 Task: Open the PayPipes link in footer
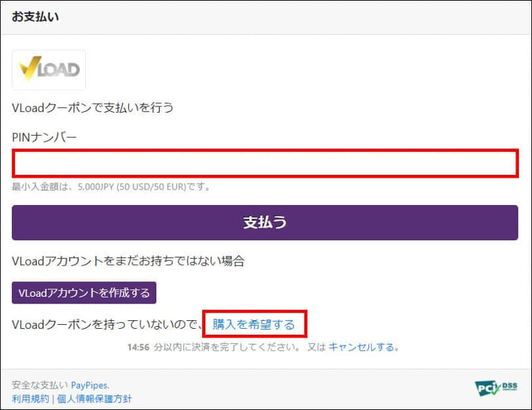[x=89, y=385]
